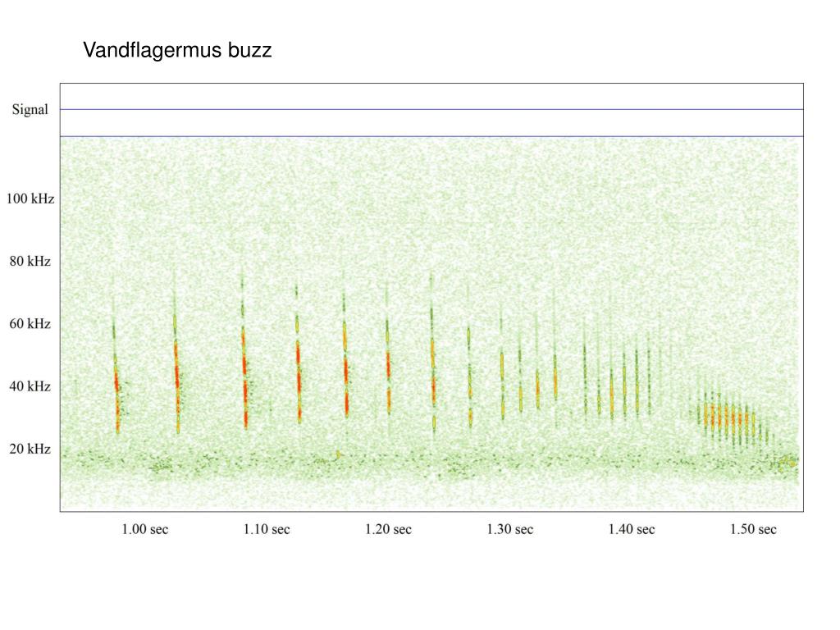Viewport: 840px width, 630px height.
Task: Click the '1.20 sec' time label
Action: pyautogui.click(x=388, y=529)
